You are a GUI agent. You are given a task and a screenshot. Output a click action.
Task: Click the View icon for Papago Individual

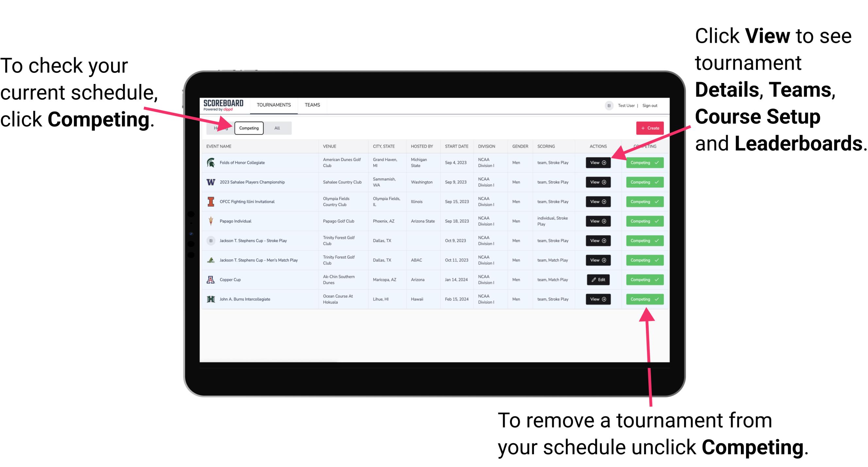coord(598,221)
